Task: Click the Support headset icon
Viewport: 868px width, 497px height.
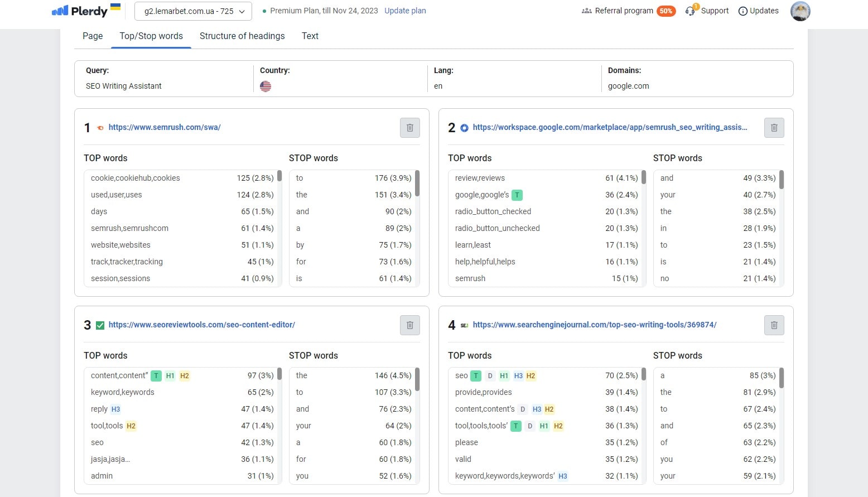Action: click(x=691, y=11)
